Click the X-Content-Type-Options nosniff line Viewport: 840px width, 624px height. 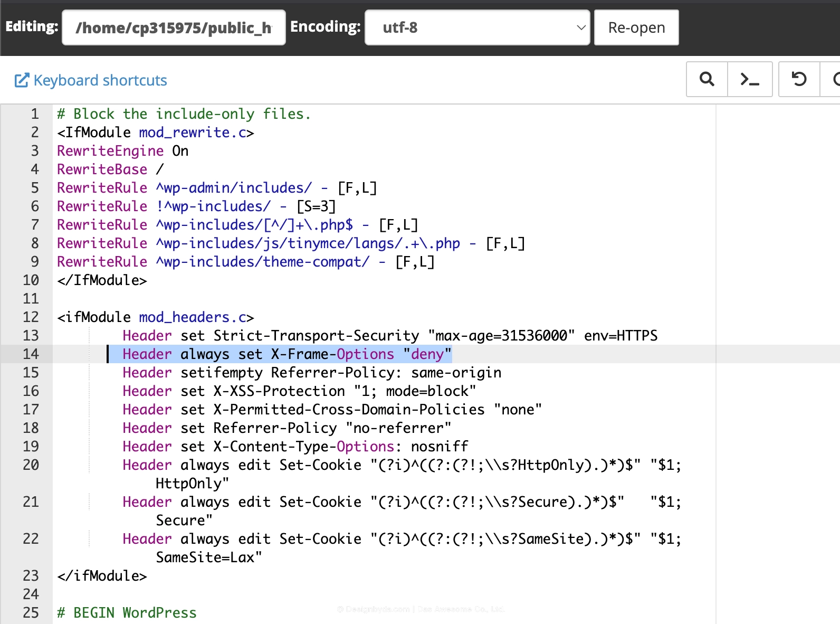(x=295, y=447)
